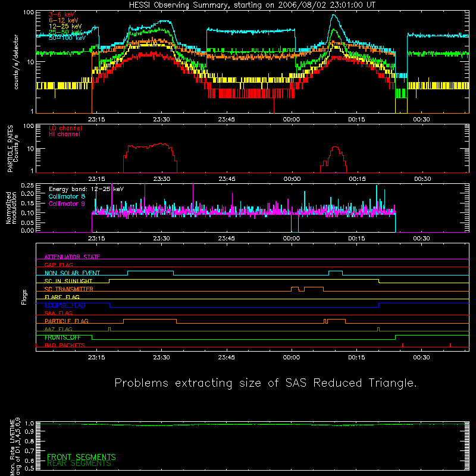Click the 0.8 tick on livetime axis
This screenshot has width=476, height=476.
pos(29,441)
